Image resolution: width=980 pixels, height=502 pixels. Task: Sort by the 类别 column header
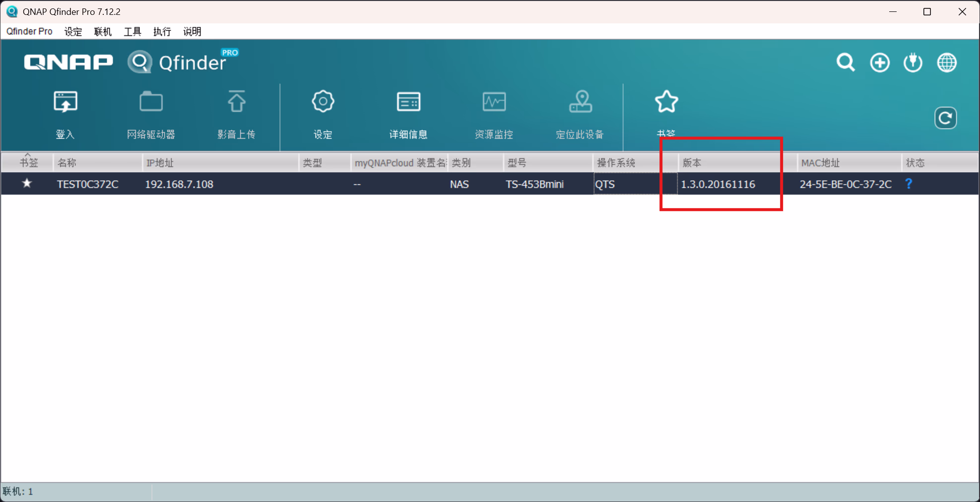pyautogui.click(x=475, y=163)
